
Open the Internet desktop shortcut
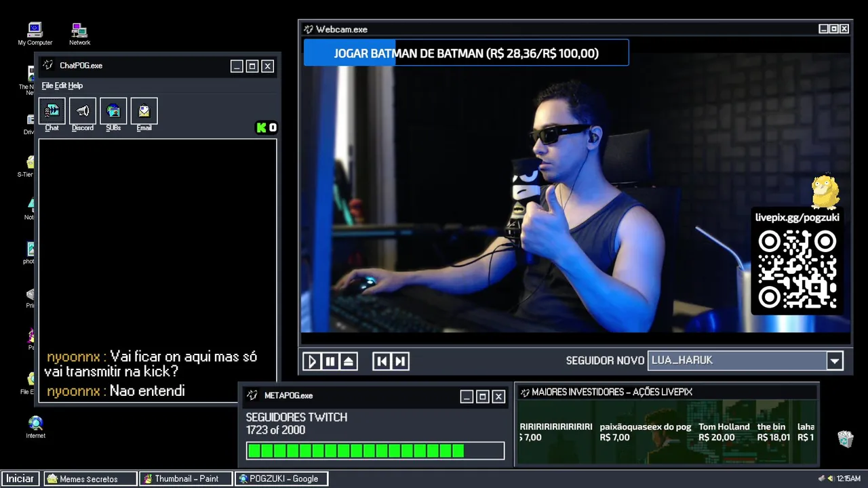point(35,427)
